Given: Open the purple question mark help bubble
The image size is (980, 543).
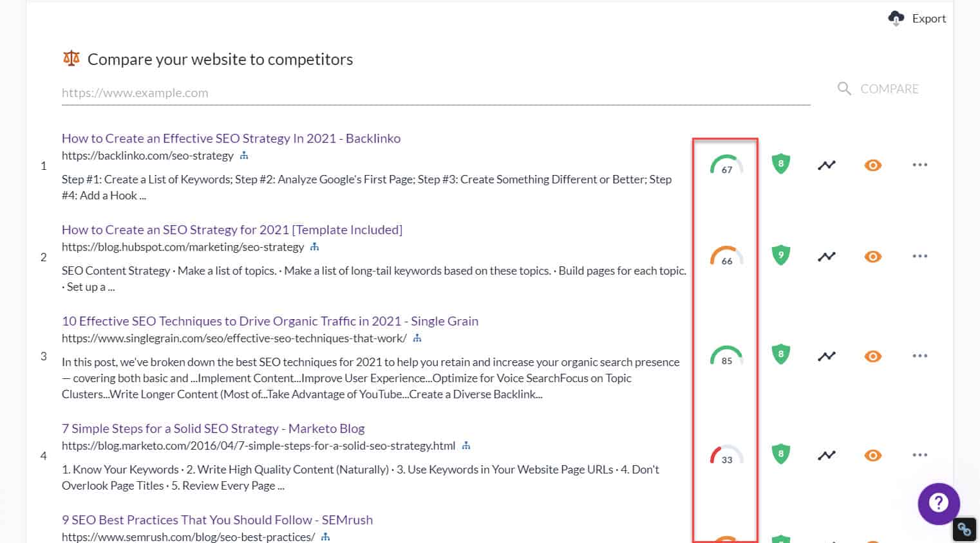Looking at the screenshot, I should (939, 504).
